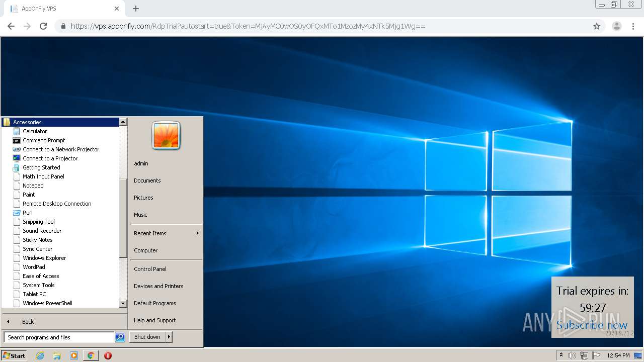Click the Shut down button
The height and width of the screenshot is (362, 644).
[147, 337]
